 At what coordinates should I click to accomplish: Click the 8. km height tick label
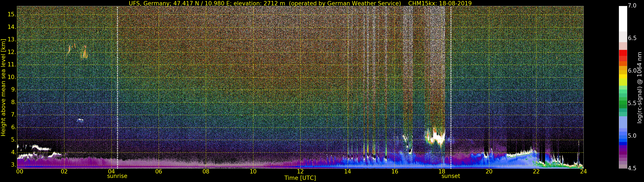(13, 102)
